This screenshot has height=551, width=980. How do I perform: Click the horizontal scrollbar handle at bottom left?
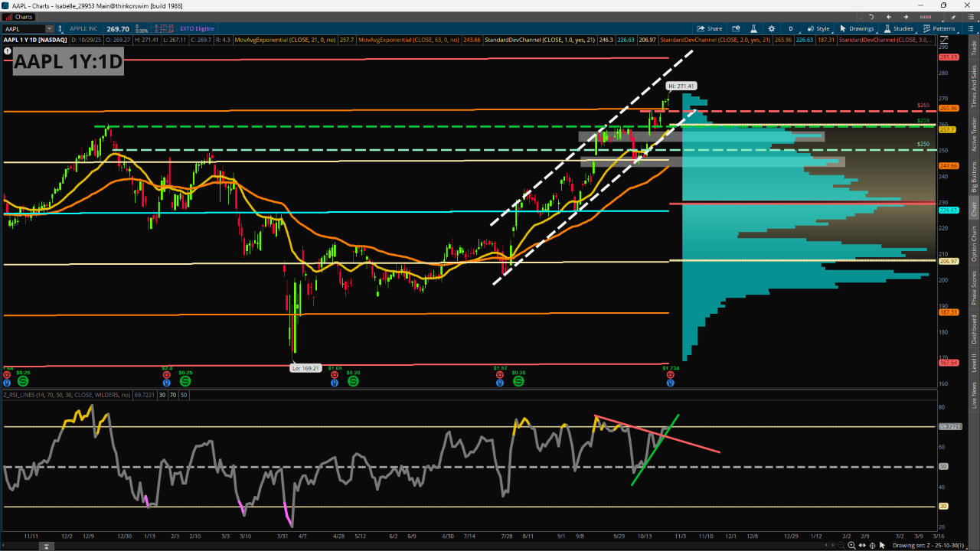[46, 546]
